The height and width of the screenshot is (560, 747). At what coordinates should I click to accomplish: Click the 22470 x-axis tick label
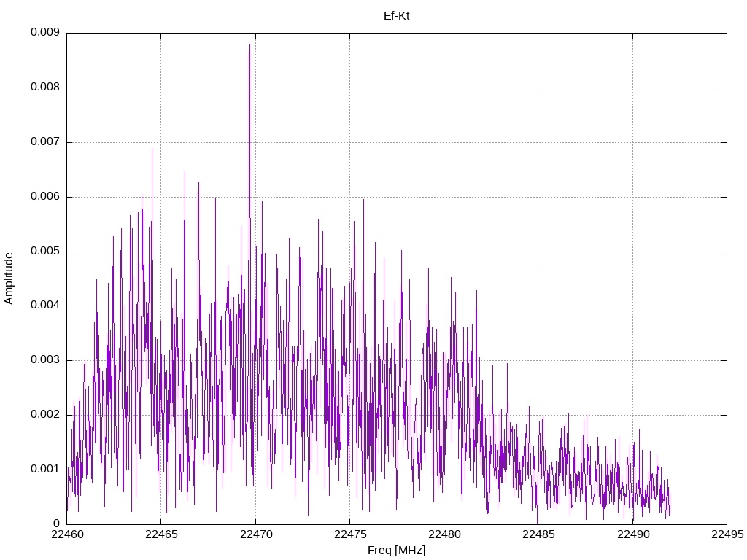click(256, 534)
